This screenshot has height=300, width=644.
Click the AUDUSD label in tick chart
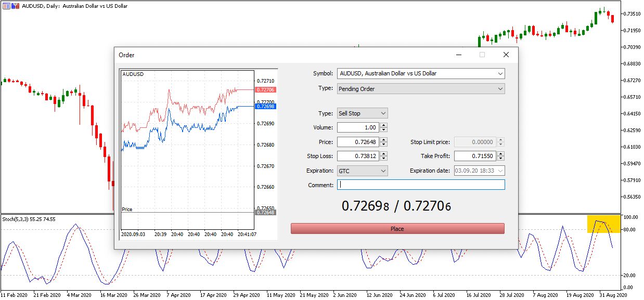point(133,74)
